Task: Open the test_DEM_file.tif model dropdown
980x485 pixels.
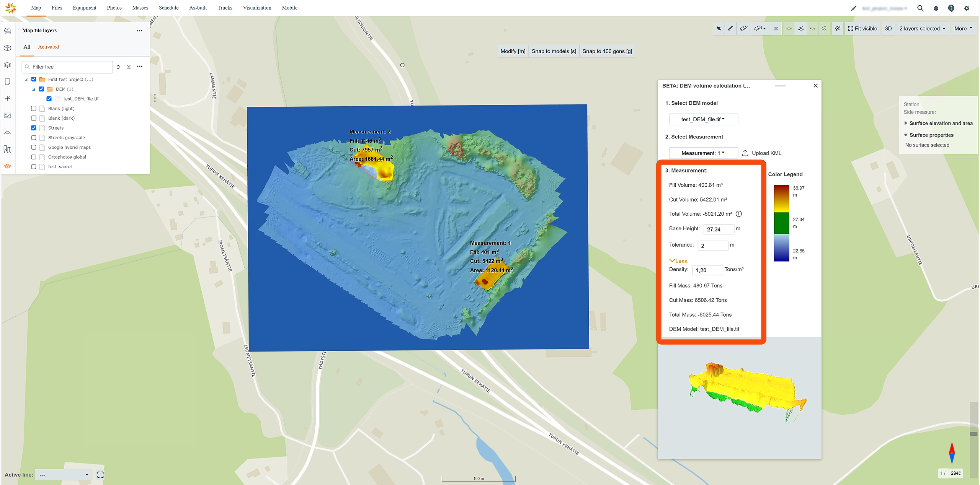Action: click(x=703, y=119)
